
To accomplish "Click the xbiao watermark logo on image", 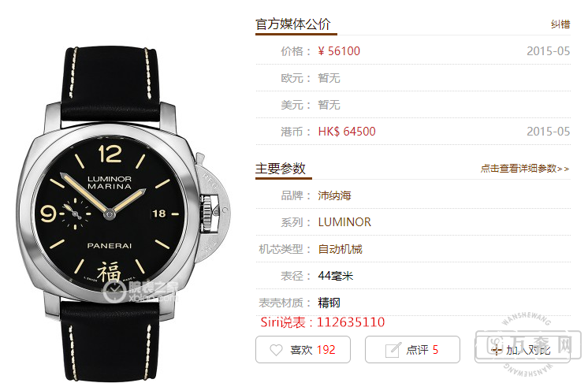I will (140, 291).
